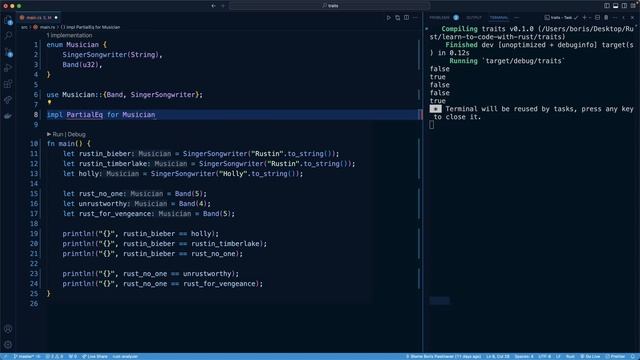The image size is (640, 360).
Task: Go forward with the navigation arrow
Action: coord(223,6)
